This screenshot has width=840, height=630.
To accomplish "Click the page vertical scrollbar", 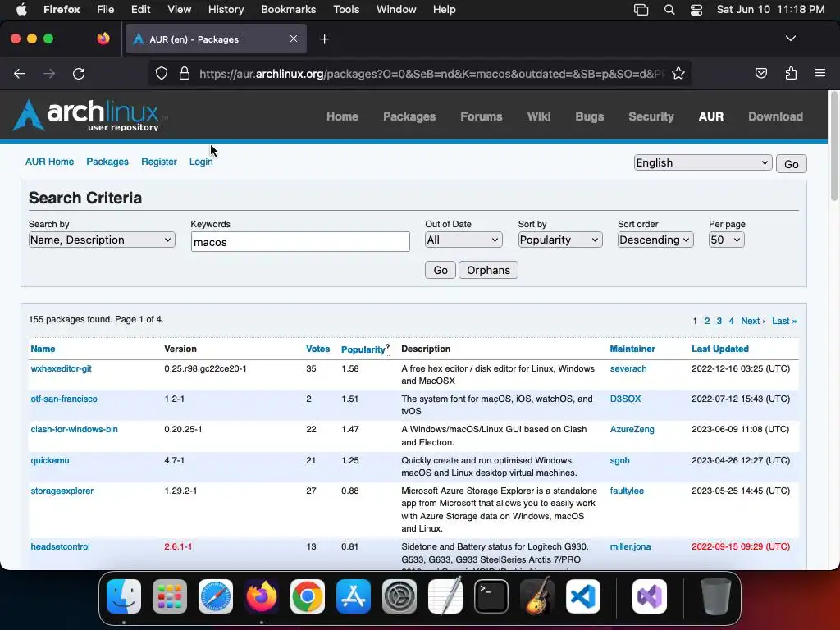I will point(833,146).
